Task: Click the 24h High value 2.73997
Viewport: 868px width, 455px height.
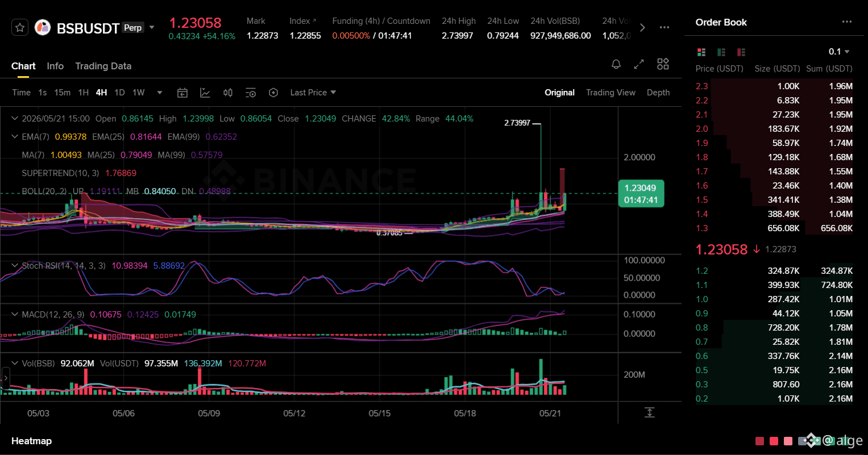Action: [458, 35]
